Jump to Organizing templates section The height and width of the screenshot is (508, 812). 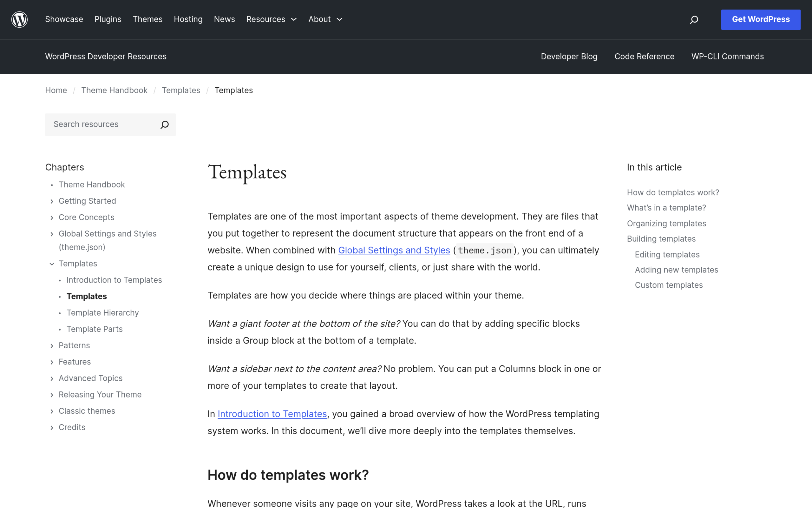[666, 224]
